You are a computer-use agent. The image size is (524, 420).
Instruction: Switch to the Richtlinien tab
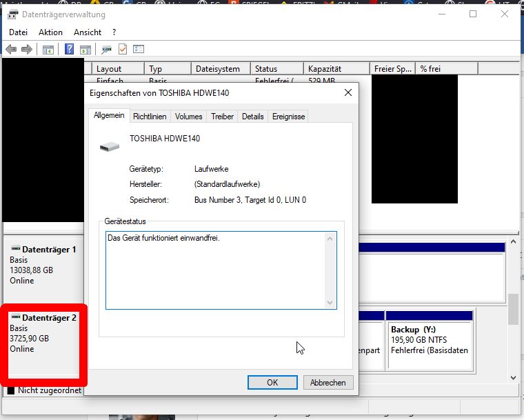pos(150,117)
